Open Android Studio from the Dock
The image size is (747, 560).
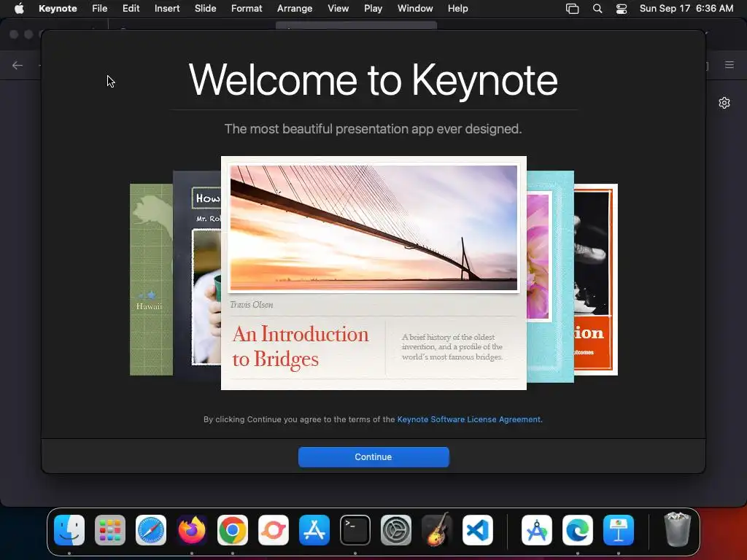pyautogui.click(x=537, y=530)
